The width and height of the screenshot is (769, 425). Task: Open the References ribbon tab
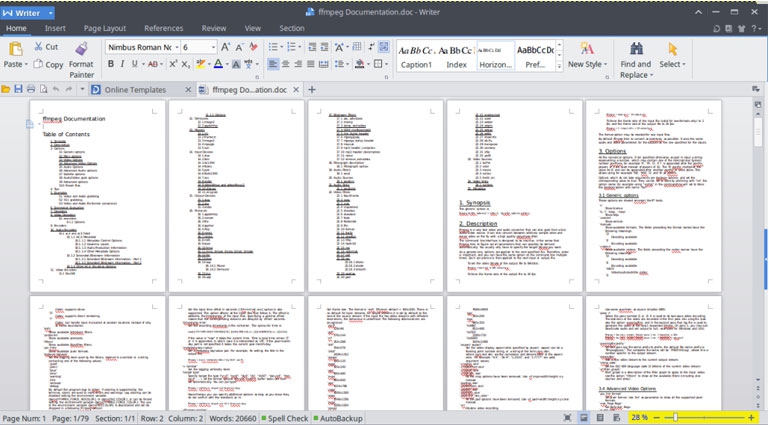click(x=163, y=28)
